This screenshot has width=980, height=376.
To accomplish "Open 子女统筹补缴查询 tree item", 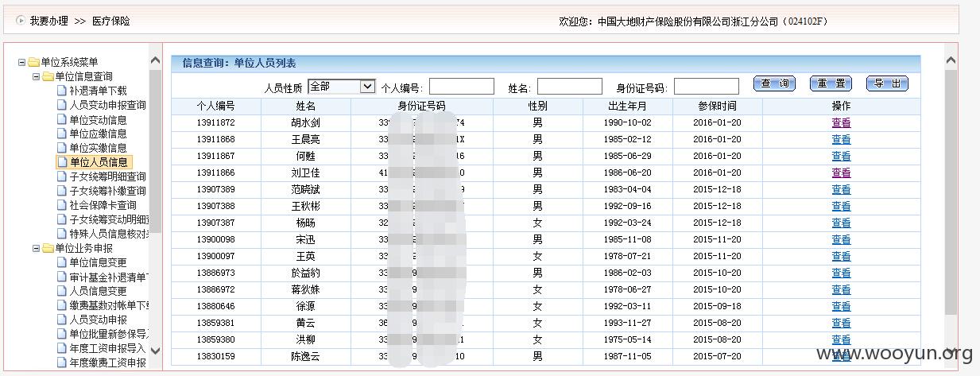I will pos(107,191).
